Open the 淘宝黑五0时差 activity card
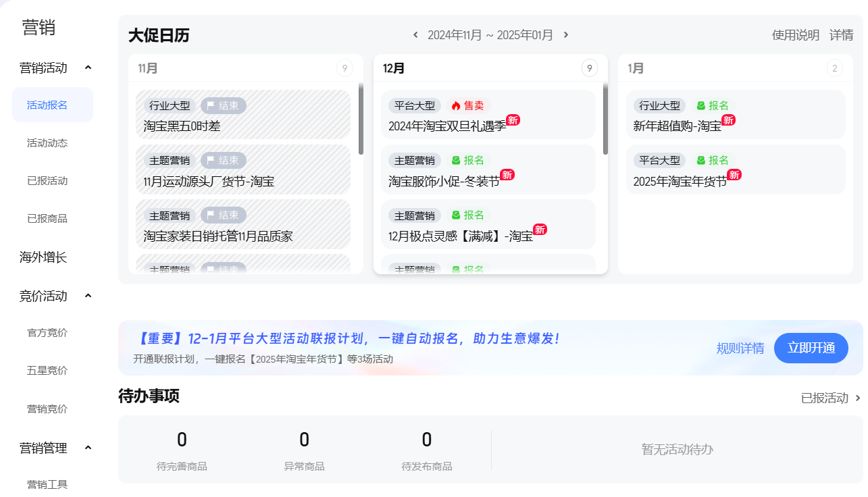This screenshot has height=497, width=868. (x=243, y=114)
